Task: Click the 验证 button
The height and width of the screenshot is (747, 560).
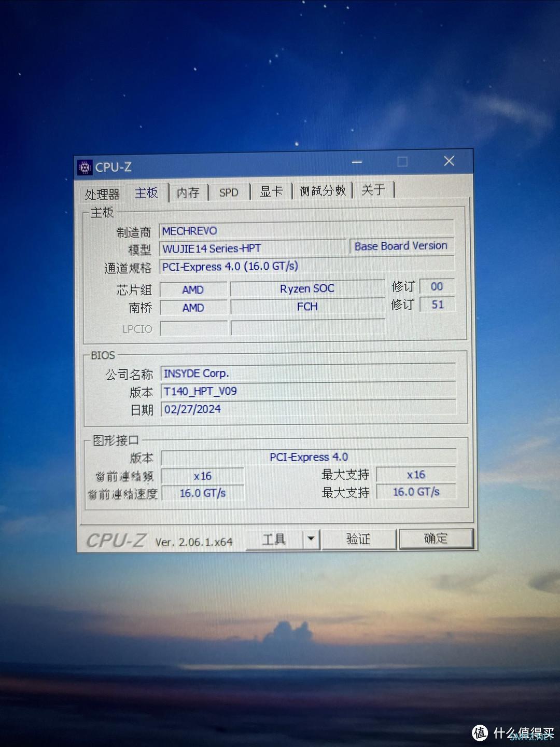Action: click(358, 539)
